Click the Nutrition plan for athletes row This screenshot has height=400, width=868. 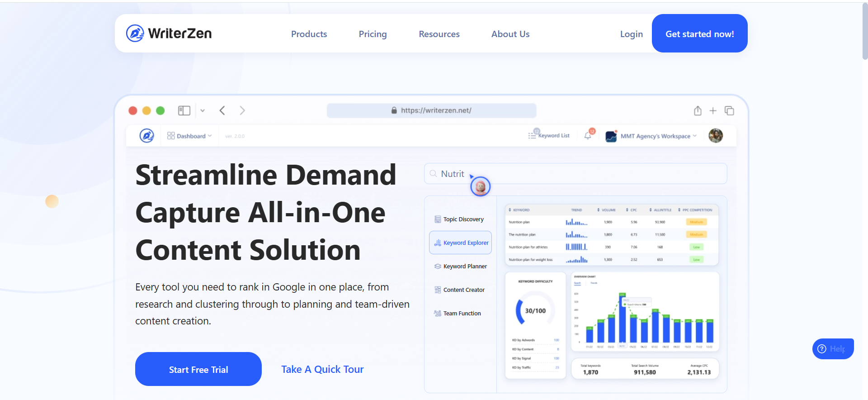(x=612, y=247)
